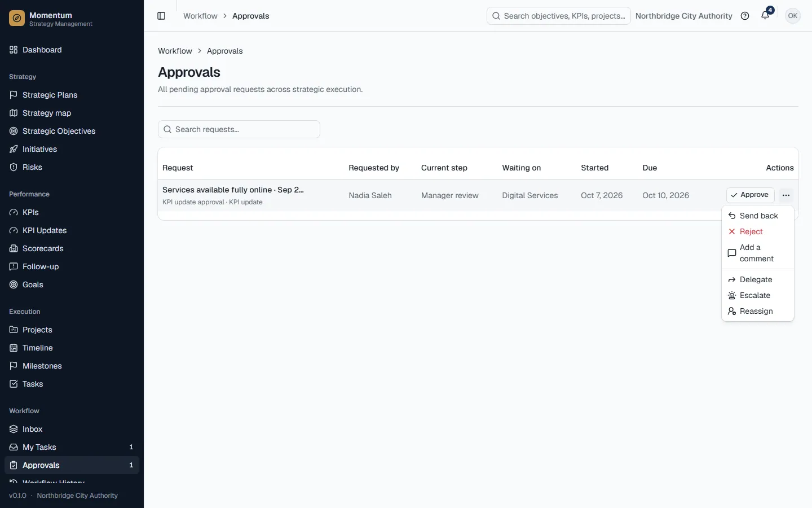
Task: Toggle the row's three-dot actions menu
Action: pos(785,195)
